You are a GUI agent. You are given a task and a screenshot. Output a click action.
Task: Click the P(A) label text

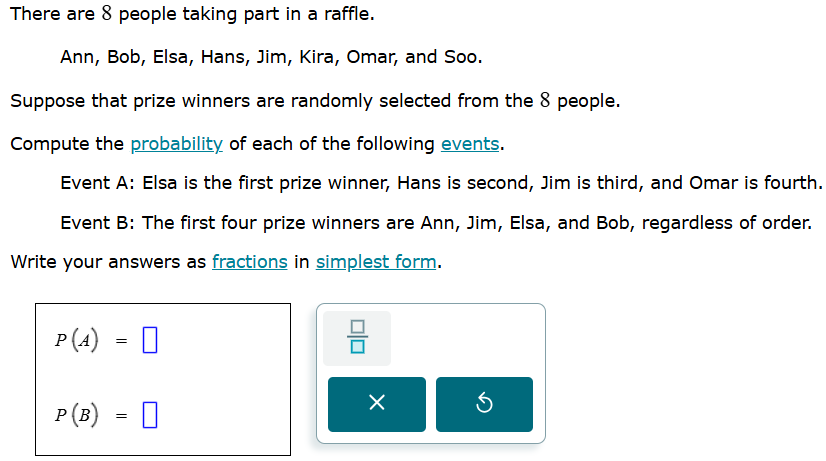(76, 340)
